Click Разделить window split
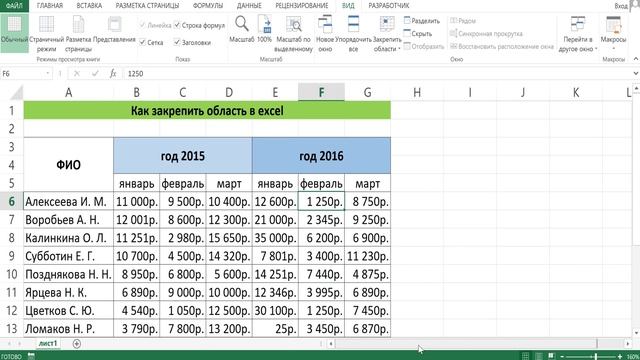 tap(422, 21)
